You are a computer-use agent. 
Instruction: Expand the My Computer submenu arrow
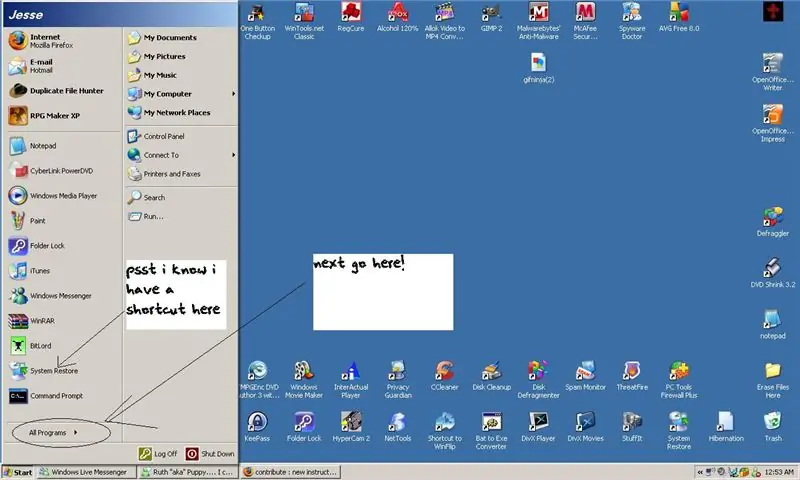[234, 94]
